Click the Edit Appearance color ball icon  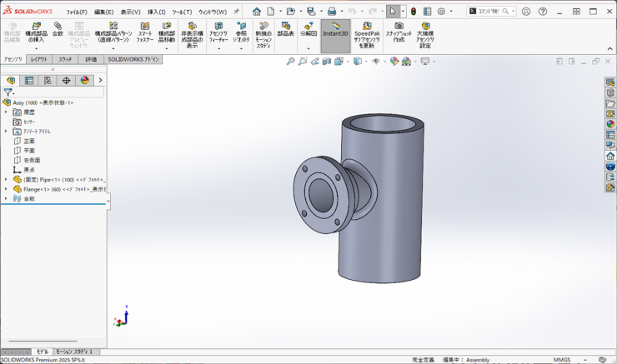(x=394, y=62)
